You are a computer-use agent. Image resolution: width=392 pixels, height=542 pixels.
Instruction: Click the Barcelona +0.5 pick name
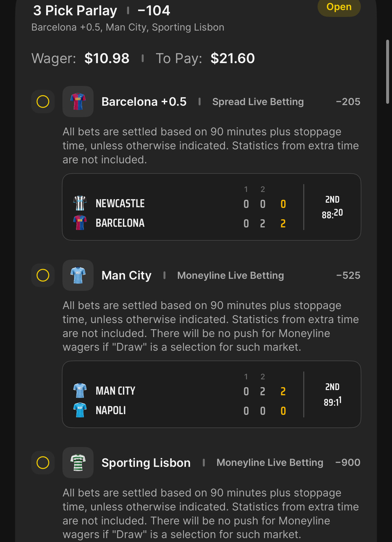click(x=144, y=102)
